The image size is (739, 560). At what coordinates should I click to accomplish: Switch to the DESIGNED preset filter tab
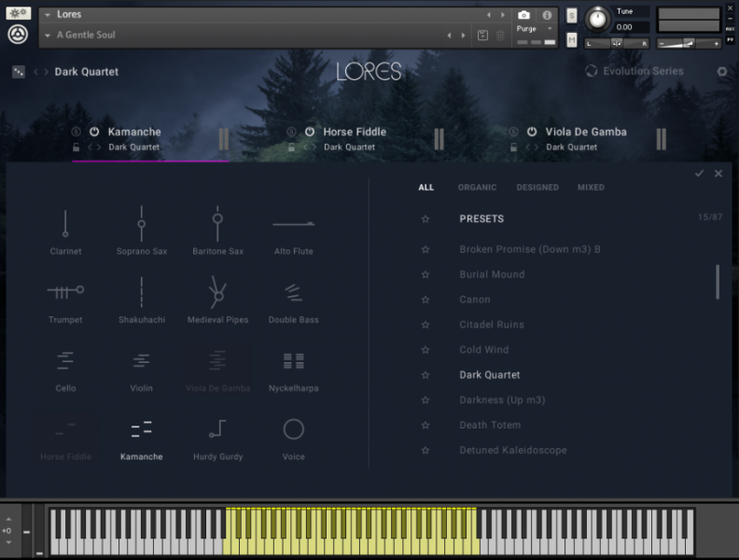coord(537,188)
